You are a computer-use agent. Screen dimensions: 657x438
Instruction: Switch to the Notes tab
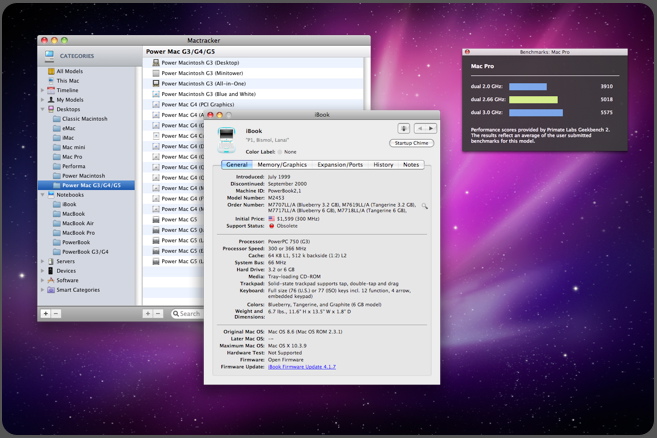[x=411, y=165]
